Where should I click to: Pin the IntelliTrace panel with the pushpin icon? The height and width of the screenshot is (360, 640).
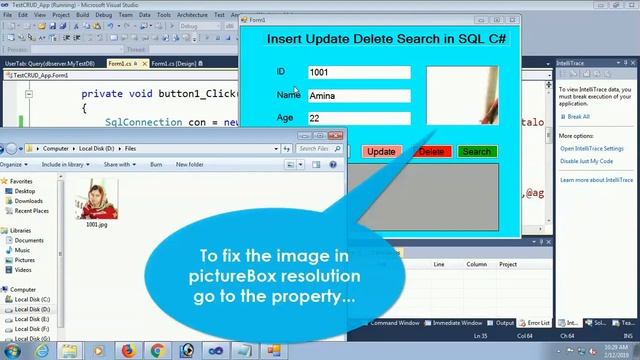click(x=625, y=63)
